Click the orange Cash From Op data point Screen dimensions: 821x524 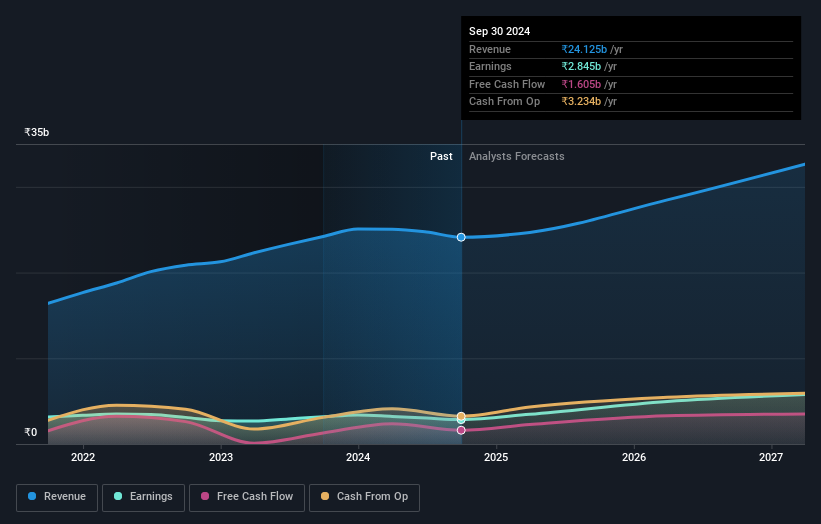point(461,416)
